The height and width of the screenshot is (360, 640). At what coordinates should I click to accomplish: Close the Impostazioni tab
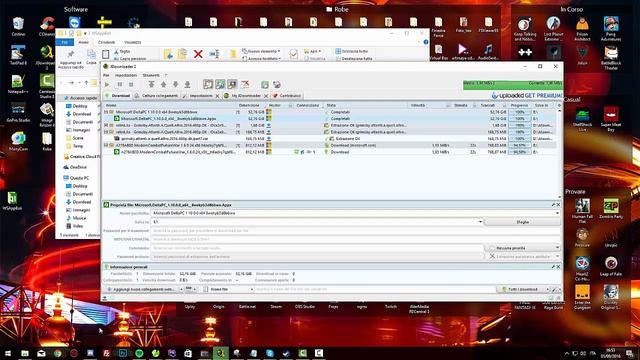click(x=217, y=96)
